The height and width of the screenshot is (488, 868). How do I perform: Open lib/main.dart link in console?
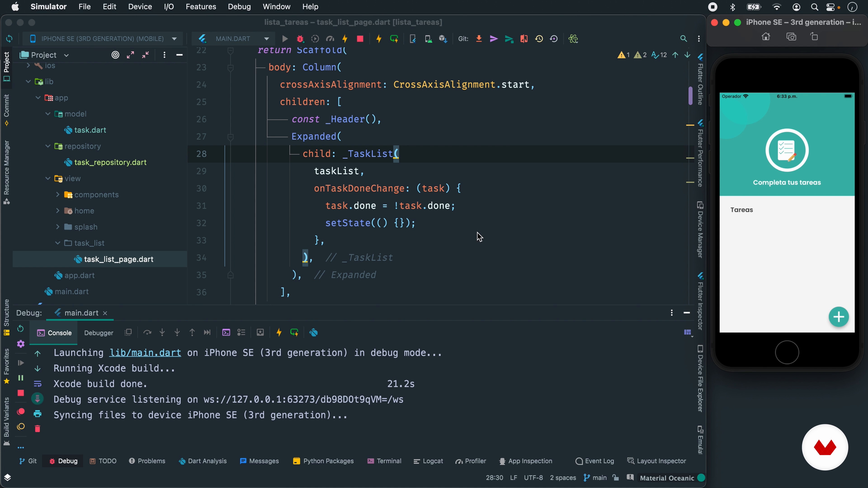point(145,353)
